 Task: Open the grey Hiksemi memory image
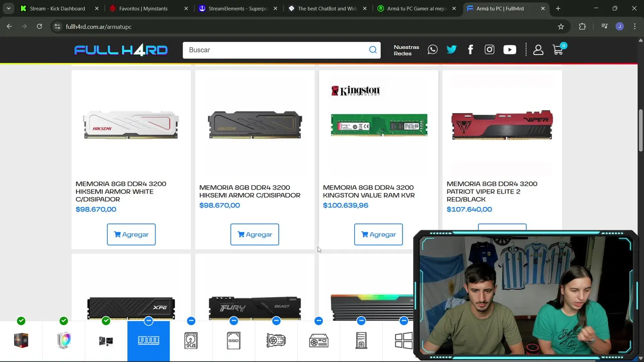tap(255, 124)
